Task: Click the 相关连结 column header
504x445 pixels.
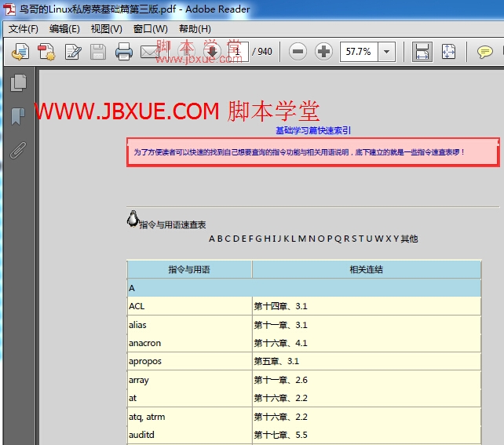Action: coord(367,269)
